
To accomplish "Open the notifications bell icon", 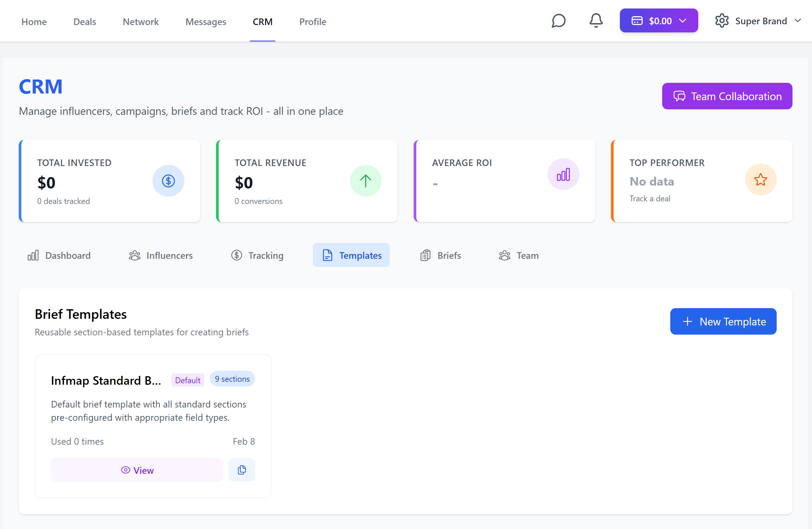I will point(596,21).
